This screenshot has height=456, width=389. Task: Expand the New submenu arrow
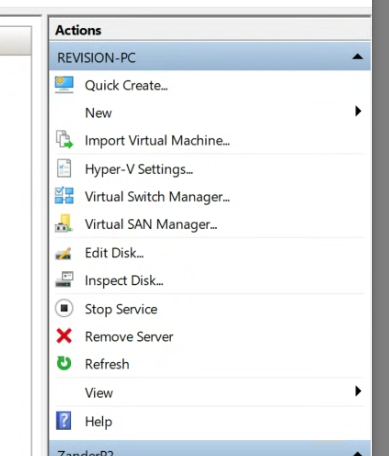[x=358, y=111]
